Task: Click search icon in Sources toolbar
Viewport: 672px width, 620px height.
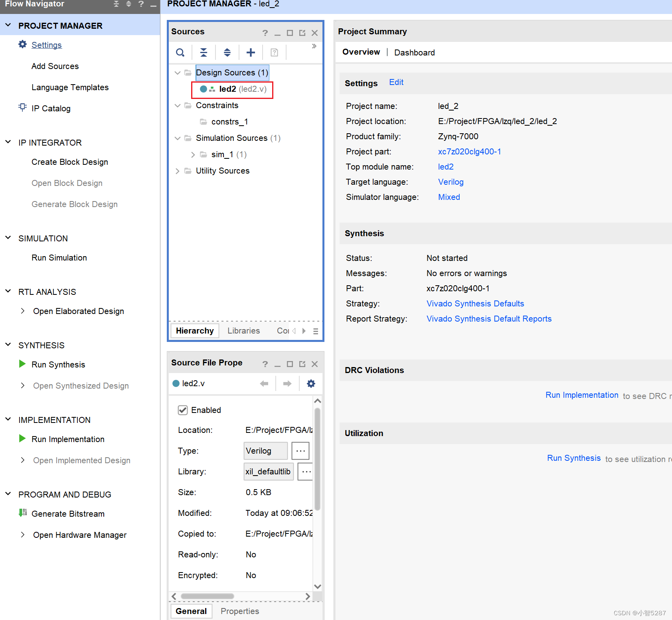Action: pyautogui.click(x=180, y=52)
